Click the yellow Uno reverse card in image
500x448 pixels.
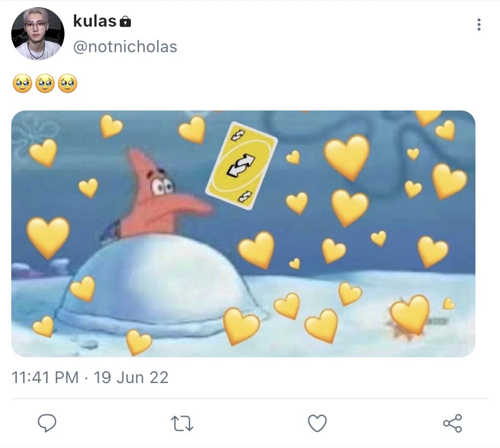[x=241, y=165]
